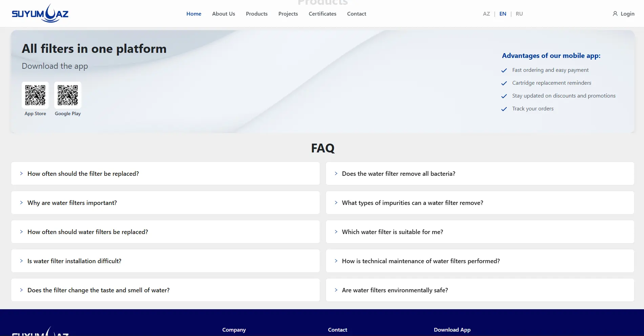
Task: Click the user profile icon beside Login
Action: pyautogui.click(x=615, y=14)
